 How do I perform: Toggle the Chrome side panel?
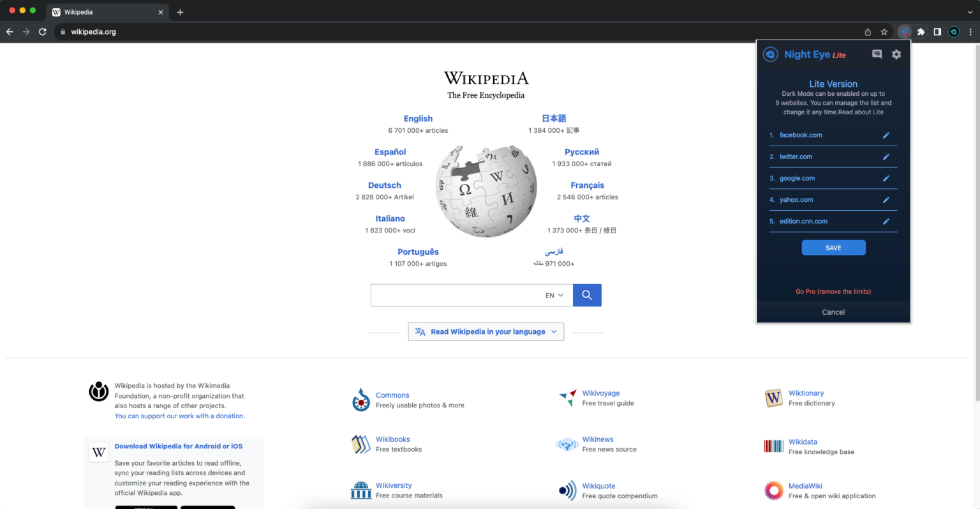coord(937,32)
